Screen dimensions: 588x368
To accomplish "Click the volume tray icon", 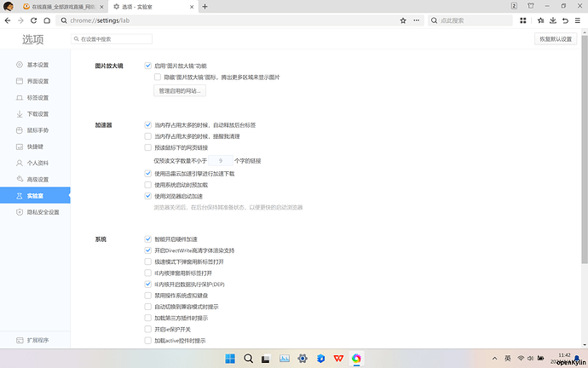I will tap(530, 359).
